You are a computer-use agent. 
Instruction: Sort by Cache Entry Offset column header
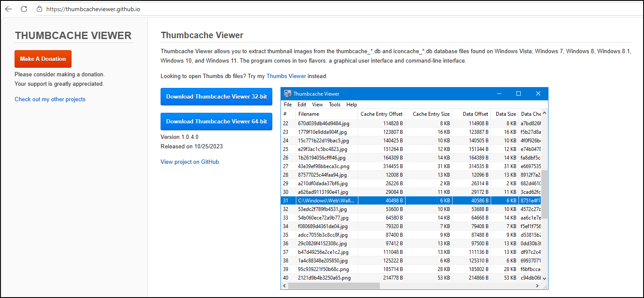point(381,114)
